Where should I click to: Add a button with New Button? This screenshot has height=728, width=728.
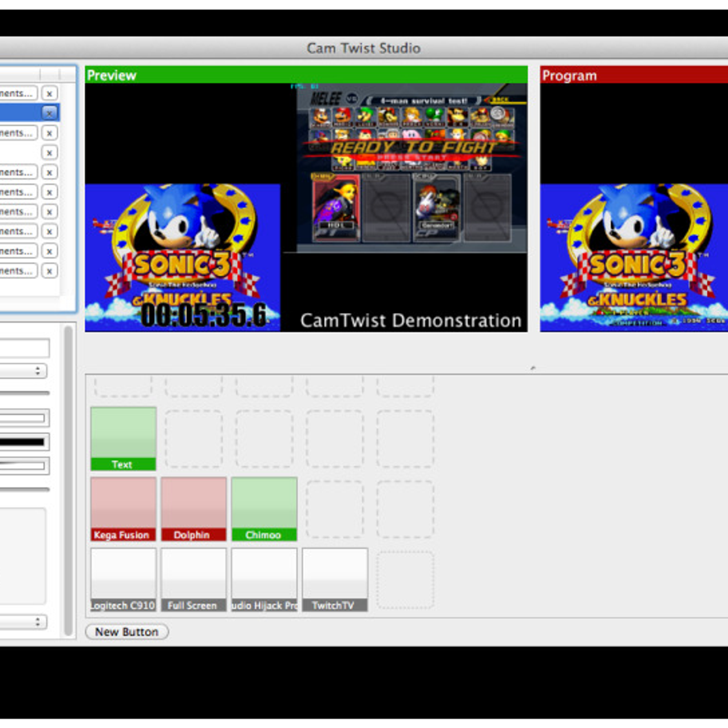[x=127, y=632]
